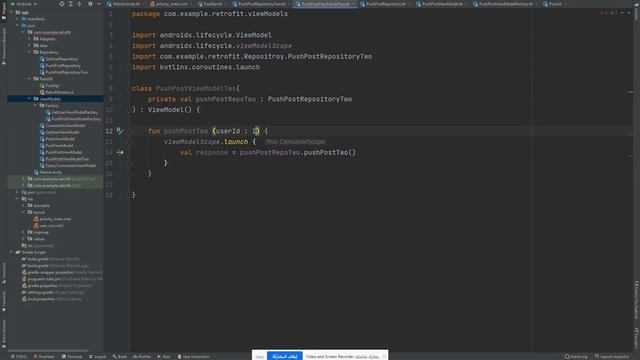Open the TODO tool window
This screenshot has height=360, width=640.
pos(19,356)
